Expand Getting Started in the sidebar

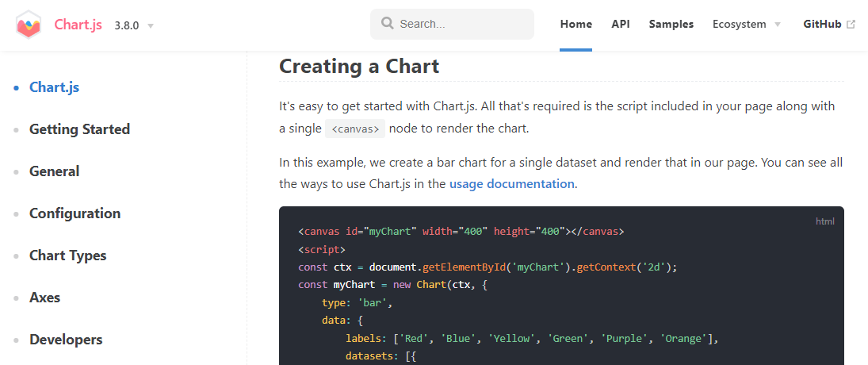coord(80,129)
